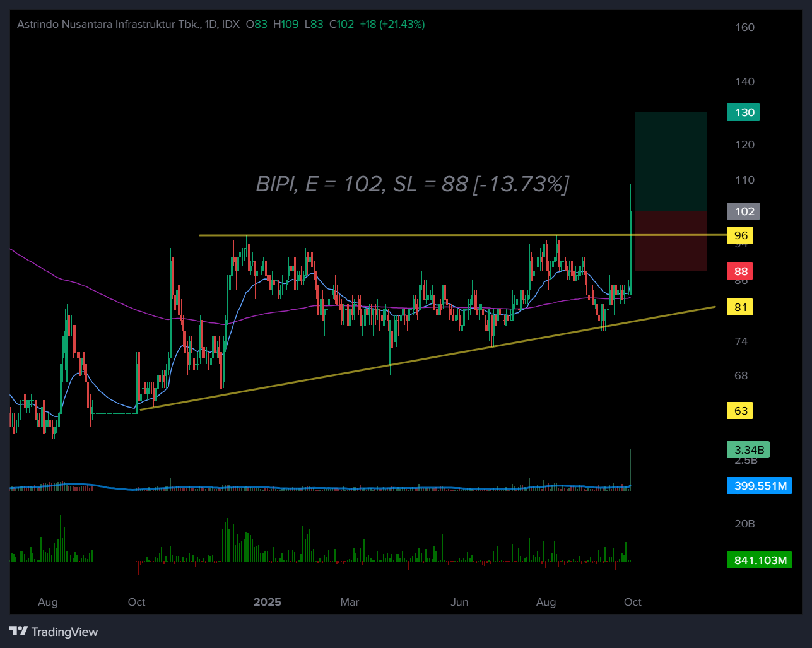
Task: Select the red stop-loss zone
Action: tap(671, 241)
